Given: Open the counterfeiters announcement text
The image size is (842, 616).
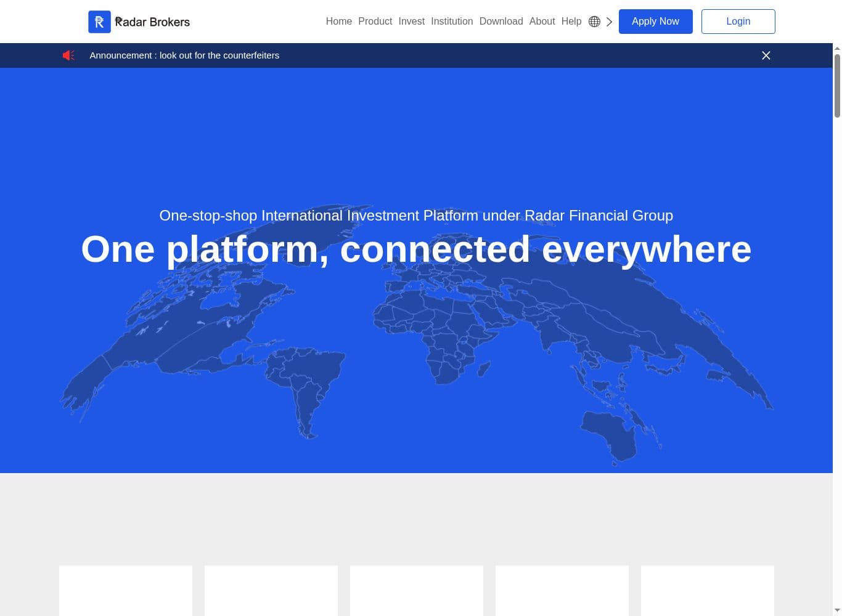Looking at the screenshot, I should pos(184,55).
